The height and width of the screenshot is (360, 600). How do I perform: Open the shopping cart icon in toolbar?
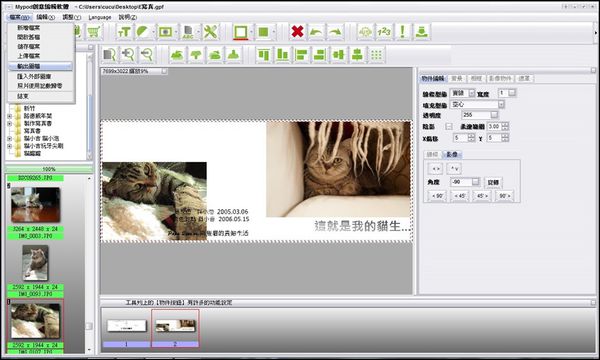click(x=94, y=32)
